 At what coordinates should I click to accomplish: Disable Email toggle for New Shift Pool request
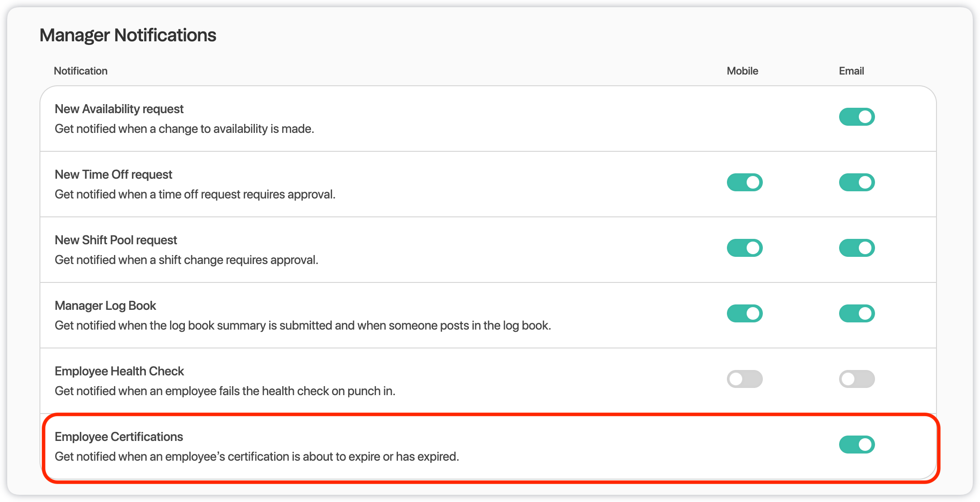[857, 248]
